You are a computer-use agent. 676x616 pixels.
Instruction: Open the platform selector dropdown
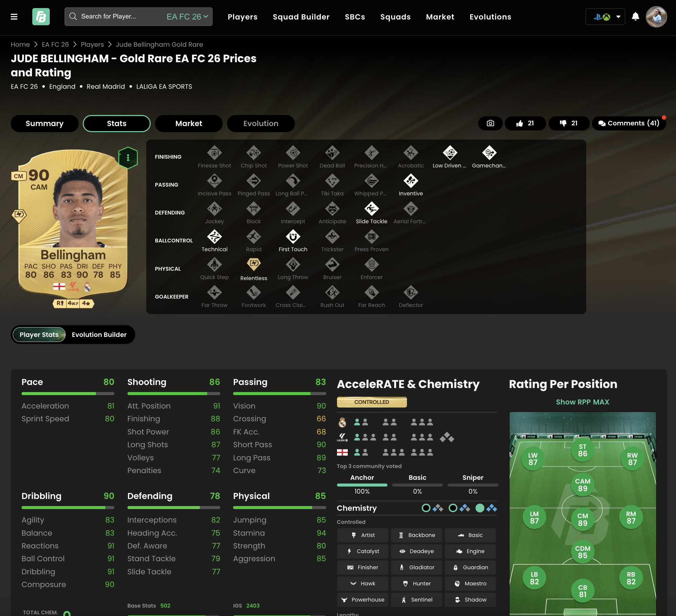coord(605,17)
